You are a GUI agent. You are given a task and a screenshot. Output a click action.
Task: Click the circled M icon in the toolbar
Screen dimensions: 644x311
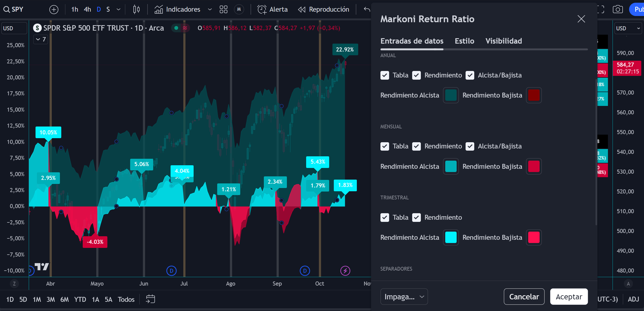click(239, 9)
